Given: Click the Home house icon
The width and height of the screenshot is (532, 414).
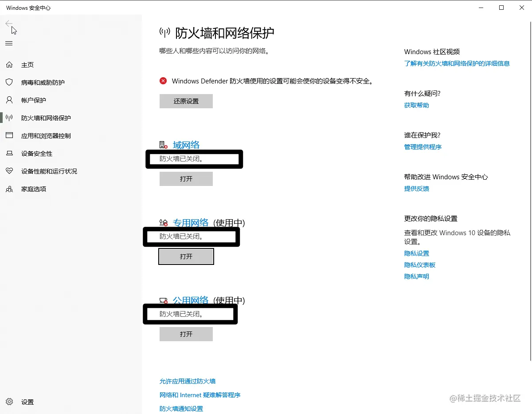Looking at the screenshot, I should tap(9, 65).
